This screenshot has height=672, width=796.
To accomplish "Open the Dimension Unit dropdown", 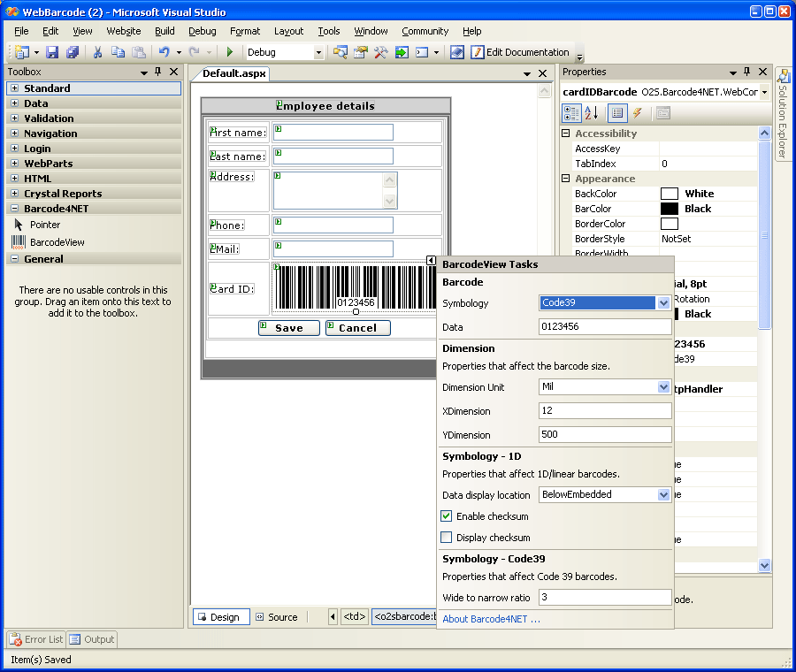I will coord(663,387).
